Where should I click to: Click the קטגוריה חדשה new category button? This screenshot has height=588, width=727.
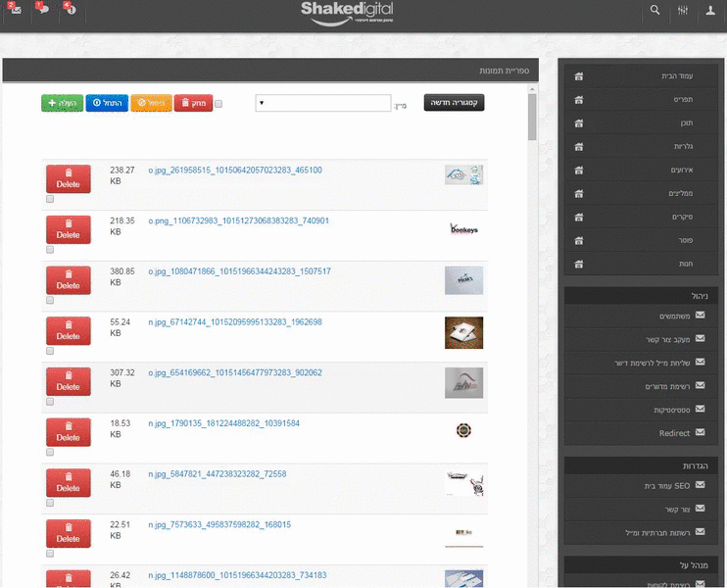tap(454, 103)
